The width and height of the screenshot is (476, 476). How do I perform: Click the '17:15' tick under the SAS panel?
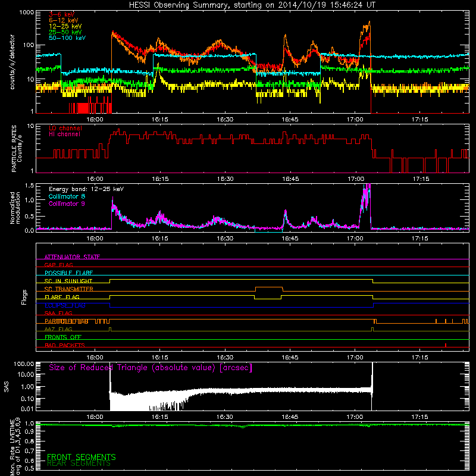[x=420, y=417]
